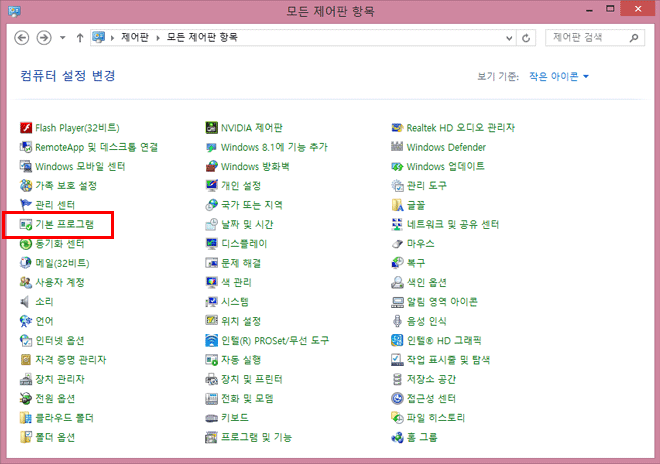Click the 키보드 icon
The image size is (660, 464).
click(x=211, y=418)
